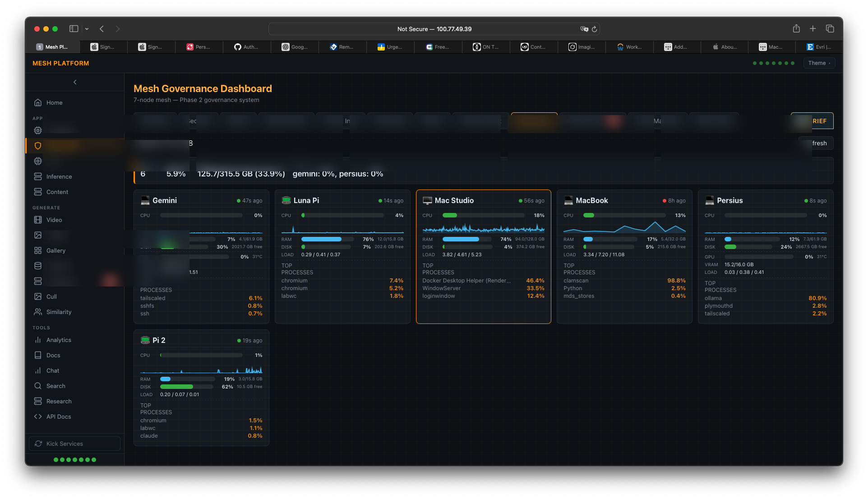The image size is (868, 499).
Task: Open the Similarity tool
Action: click(x=59, y=312)
